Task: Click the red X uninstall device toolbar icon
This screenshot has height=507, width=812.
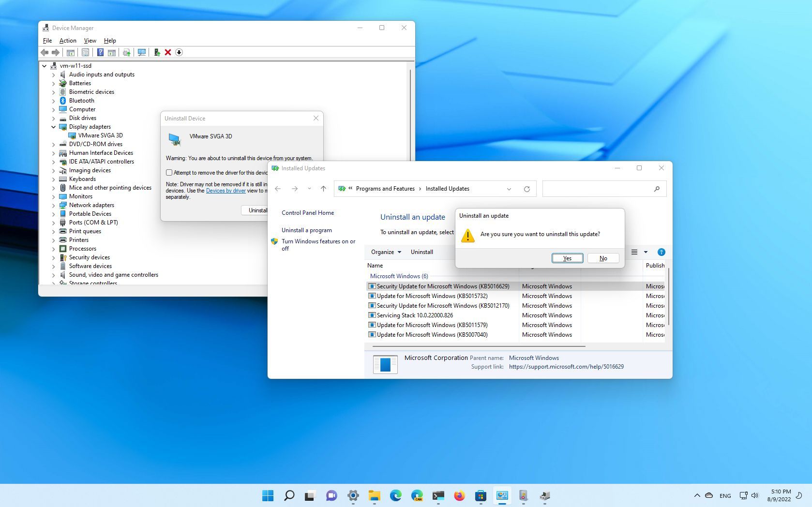Action: tap(168, 52)
